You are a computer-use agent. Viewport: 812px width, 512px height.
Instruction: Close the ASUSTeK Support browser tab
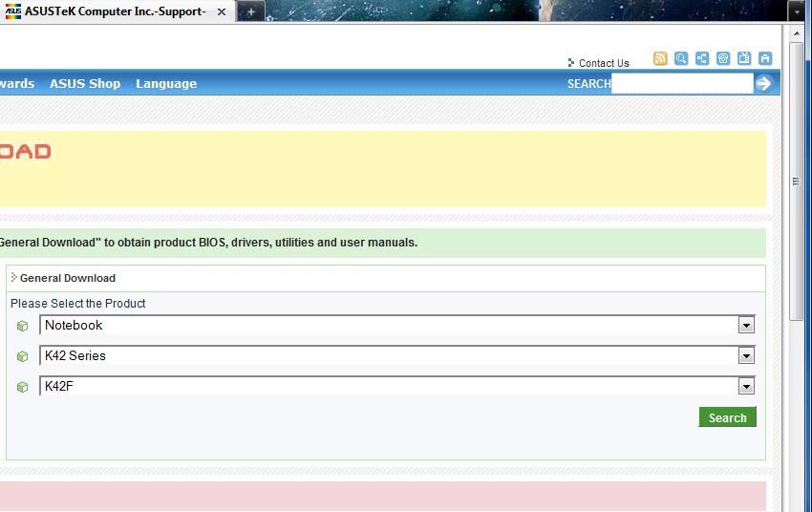[221, 11]
